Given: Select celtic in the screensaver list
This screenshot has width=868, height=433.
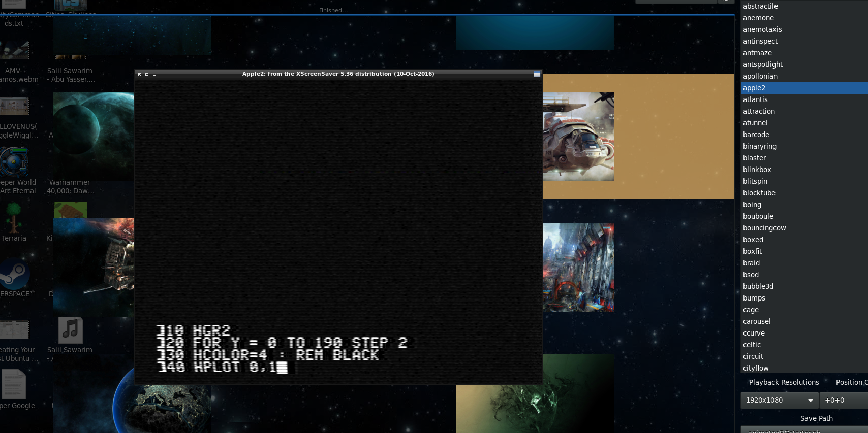Looking at the screenshot, I should tap(804, 345).
